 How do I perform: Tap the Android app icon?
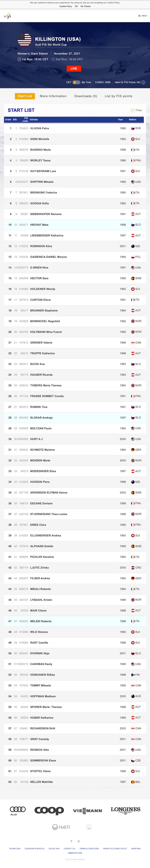coord(71,841)
